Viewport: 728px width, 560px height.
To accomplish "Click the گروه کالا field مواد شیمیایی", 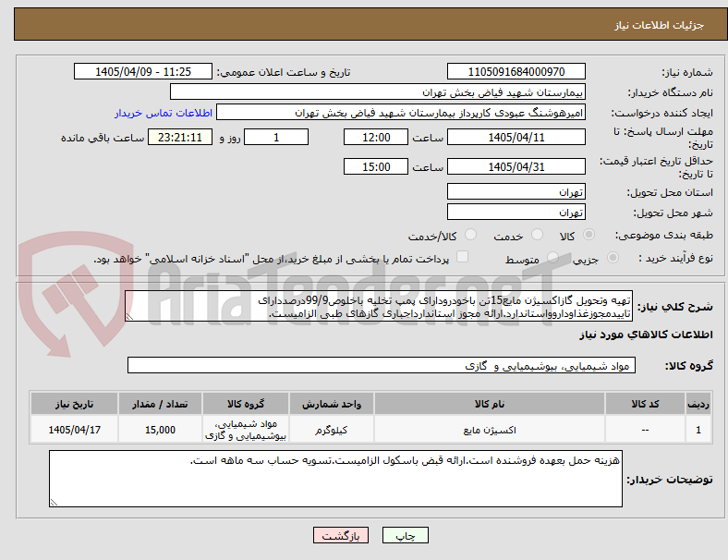I will 382,365.
